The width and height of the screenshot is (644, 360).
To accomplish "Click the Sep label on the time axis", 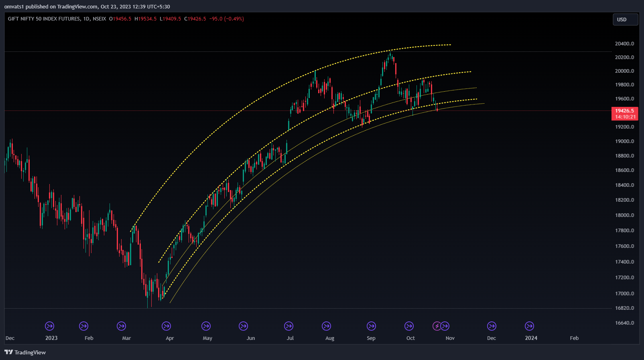I will pos(371,338).
